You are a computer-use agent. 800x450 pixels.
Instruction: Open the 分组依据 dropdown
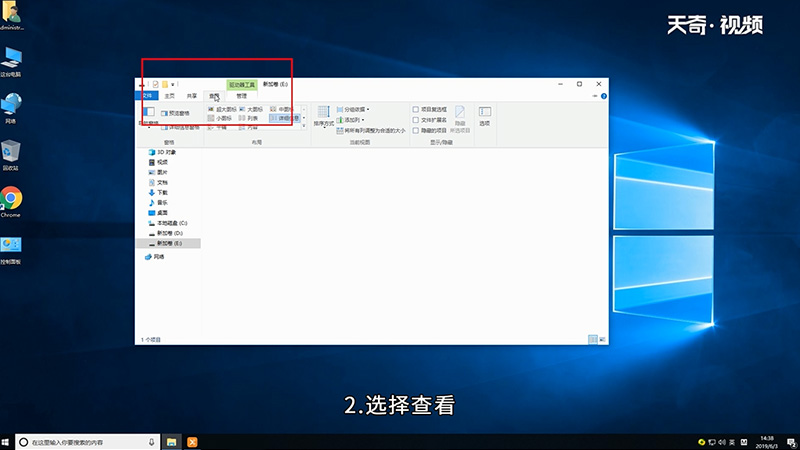tap(353, 110)
